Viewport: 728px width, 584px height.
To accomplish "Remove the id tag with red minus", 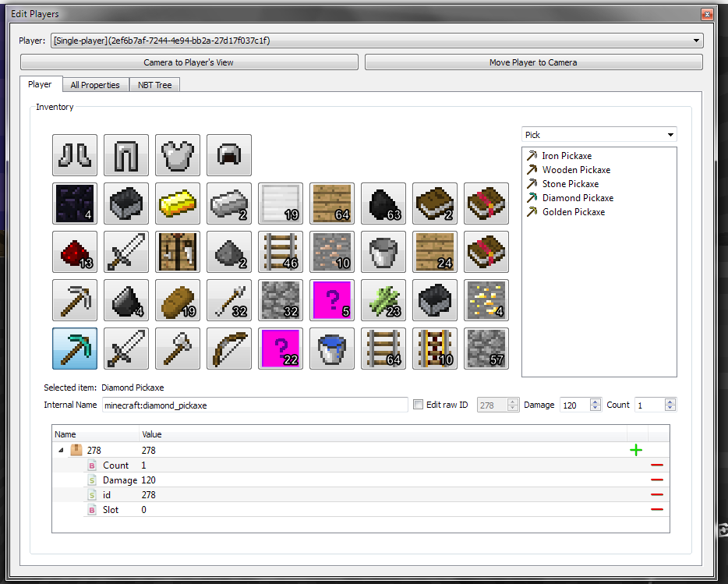I will click(x=657, y=495).
